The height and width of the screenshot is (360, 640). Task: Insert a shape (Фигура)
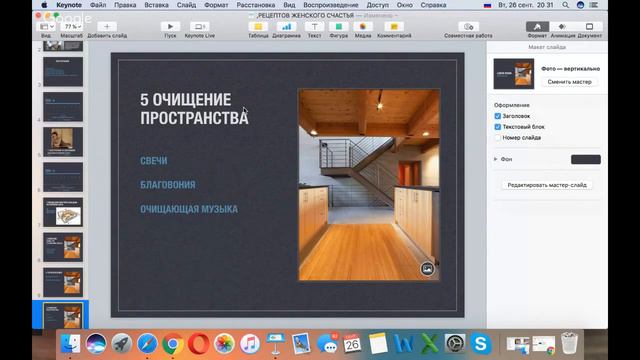coord(339,27)
